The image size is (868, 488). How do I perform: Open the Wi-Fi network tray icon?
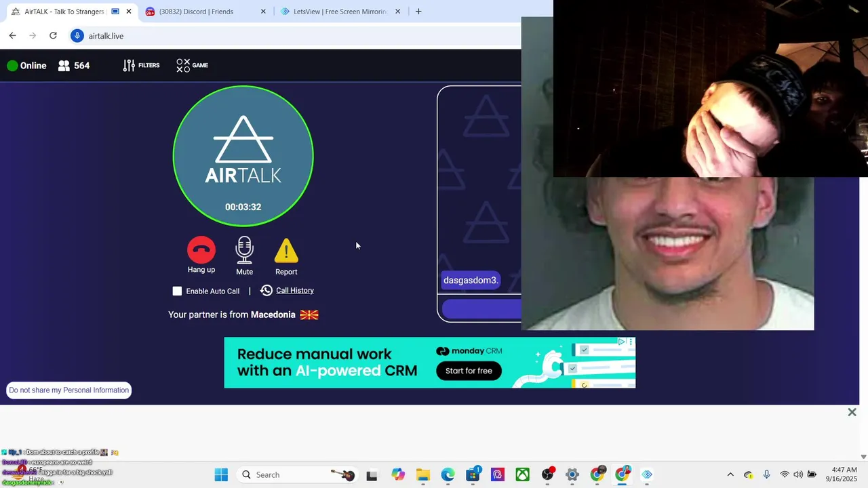pyautogui.click(x=785, y=474)
